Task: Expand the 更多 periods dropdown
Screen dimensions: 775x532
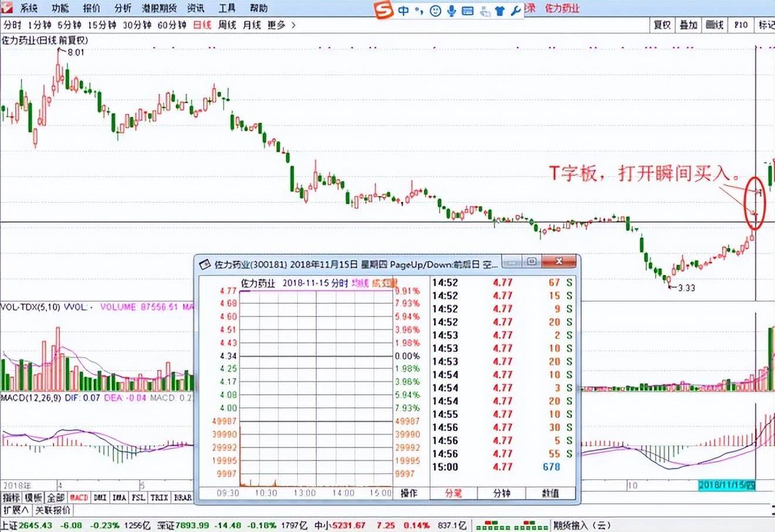Action: click(x=281, y=25)
